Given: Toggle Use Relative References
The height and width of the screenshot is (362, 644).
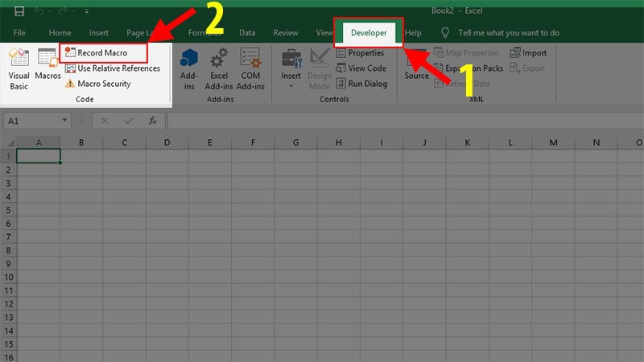Looking at the screenshot, I should [x=113, y=68].
